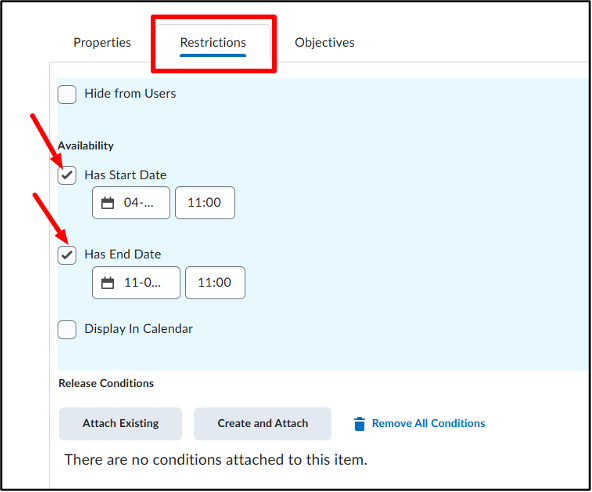This screenshot has height=492, width=592.
Task: Open the start date calendar icon
Action: [x=107, y=203]
